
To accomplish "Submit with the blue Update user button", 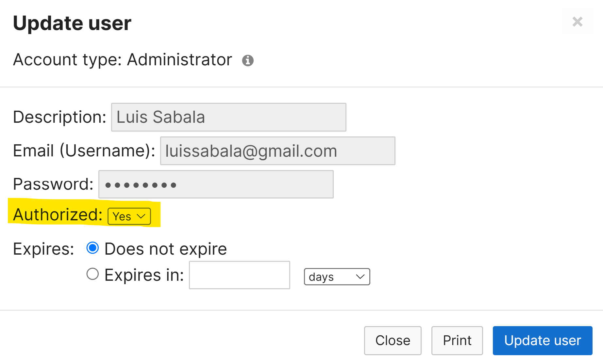I will coord(543,340).
